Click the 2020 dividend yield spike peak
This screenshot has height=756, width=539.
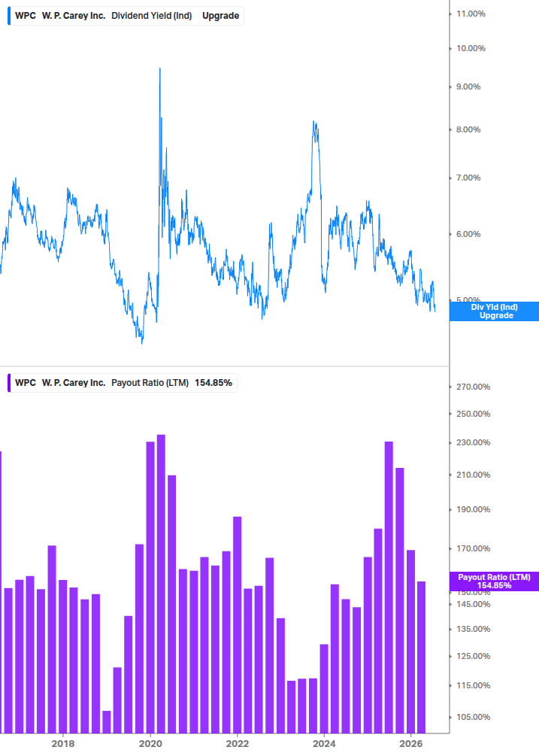pyautogui.click(x=160, y=69)
